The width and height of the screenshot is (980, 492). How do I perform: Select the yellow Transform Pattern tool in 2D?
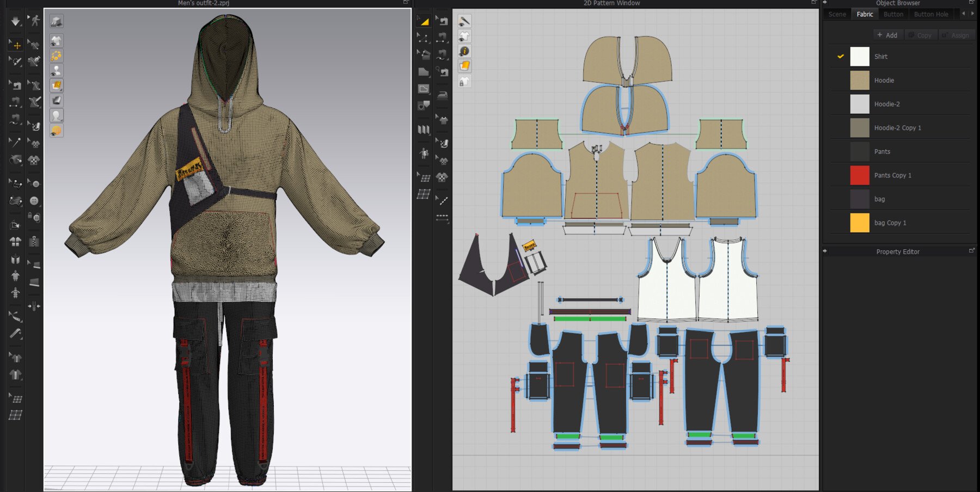[423, 21]
